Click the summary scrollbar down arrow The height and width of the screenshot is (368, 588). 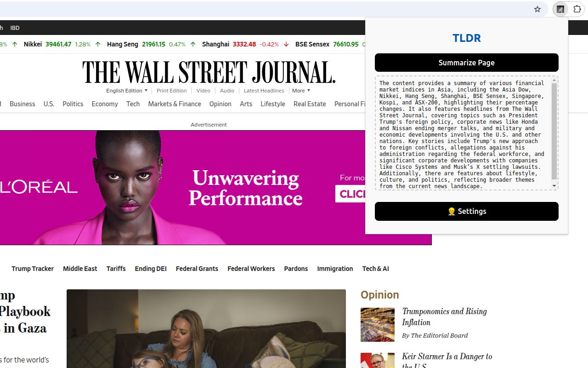coord(554,186)
